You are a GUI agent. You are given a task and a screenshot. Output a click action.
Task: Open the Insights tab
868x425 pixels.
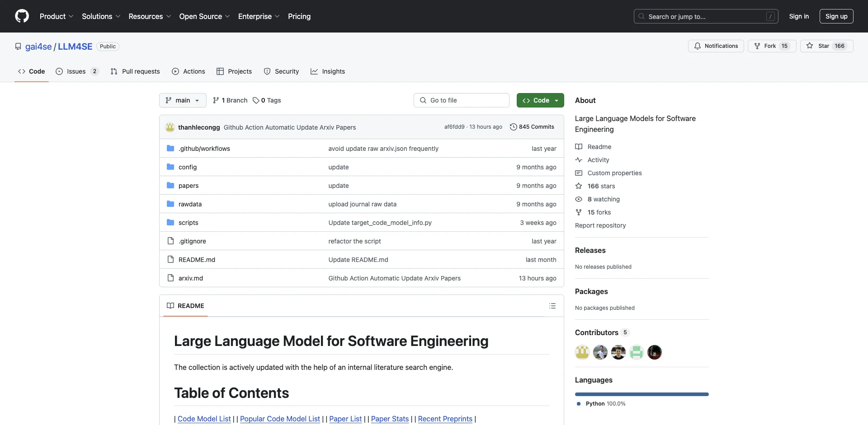tap(328, 71)
